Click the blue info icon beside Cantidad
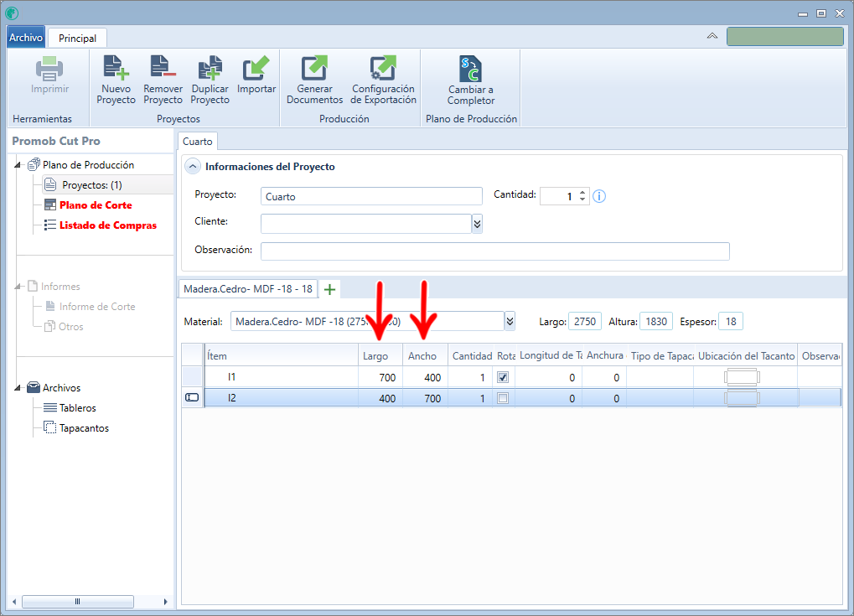 (x=599, y=196)
